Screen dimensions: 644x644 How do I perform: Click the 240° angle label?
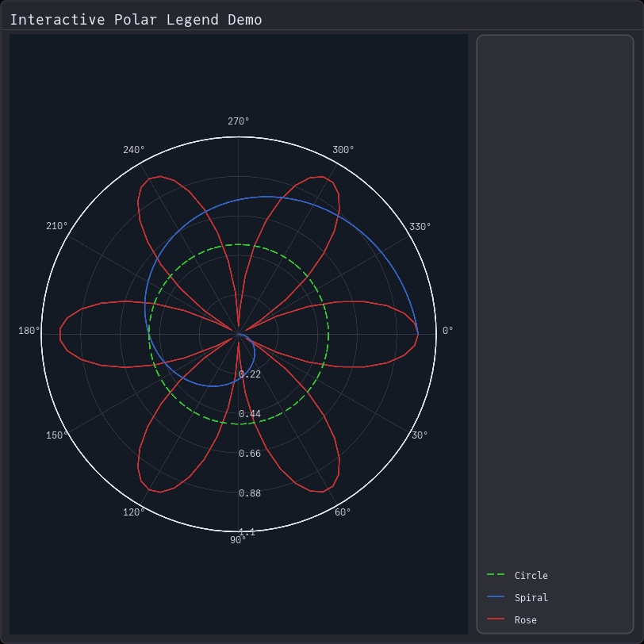click(x=134, y=150)
